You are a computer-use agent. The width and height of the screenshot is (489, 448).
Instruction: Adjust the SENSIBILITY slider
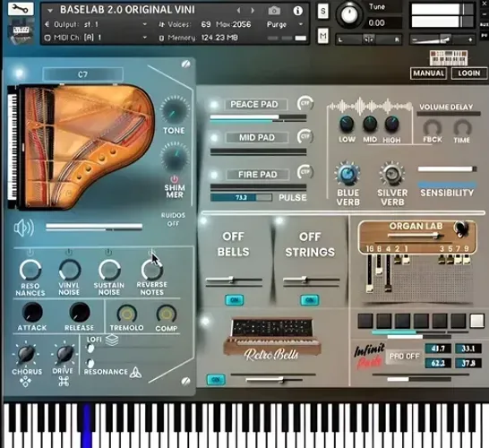[447, 169]
